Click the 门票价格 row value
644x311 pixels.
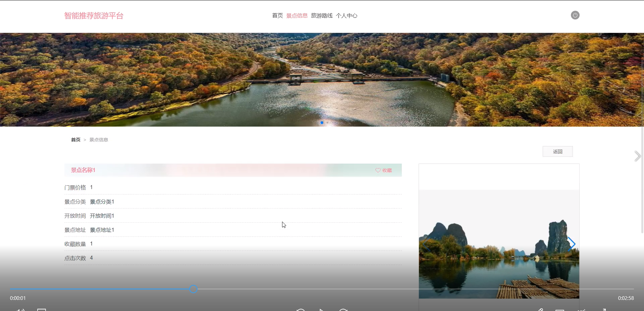tap(91, 187)
